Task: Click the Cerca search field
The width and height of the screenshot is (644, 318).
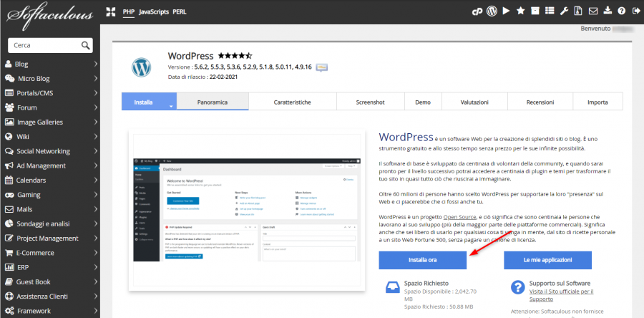Action: (45, 46)
